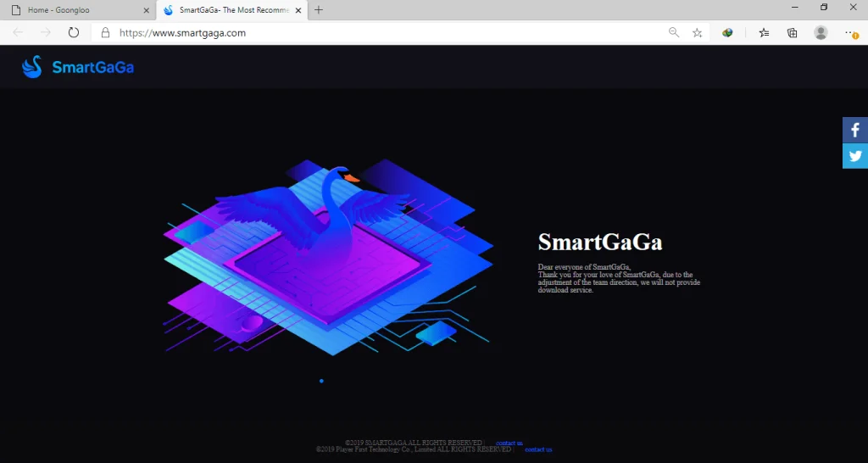
Task: Open a new browser tab
Action: 319,10
